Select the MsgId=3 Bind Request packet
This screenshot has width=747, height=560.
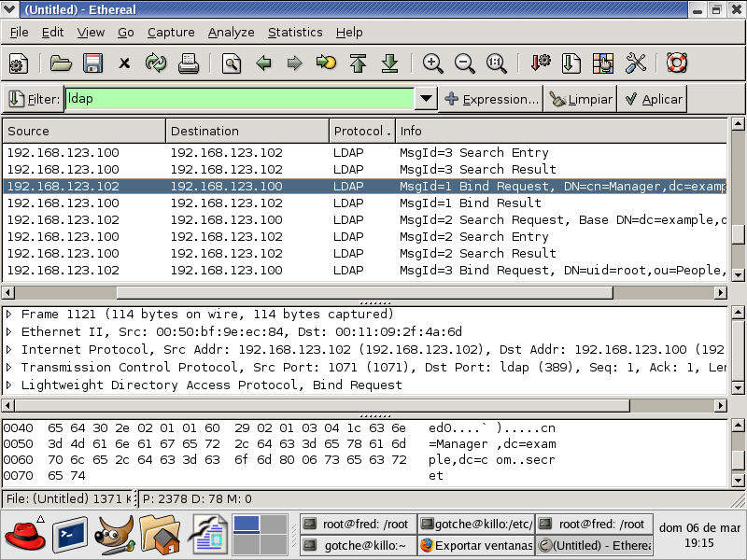(x=364, y=270)
